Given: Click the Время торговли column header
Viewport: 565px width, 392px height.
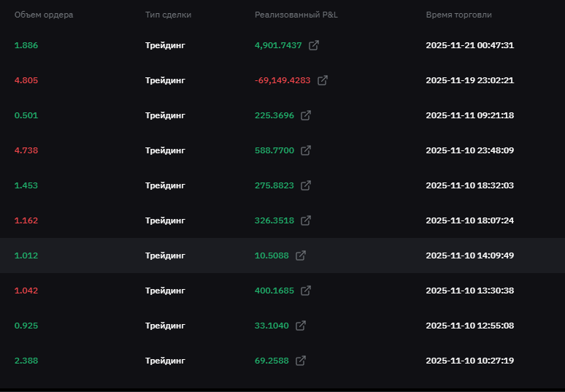Looking at the screenshot, I should click(x=458, y=15).
